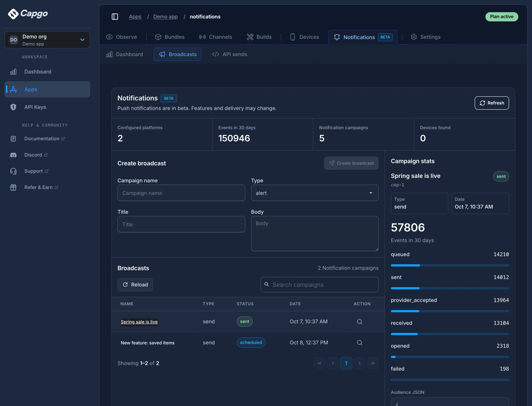Viewport: 532px width, 406px height.
Task: Select the Notifications BETA tab
Action: [x=363, y=37]
